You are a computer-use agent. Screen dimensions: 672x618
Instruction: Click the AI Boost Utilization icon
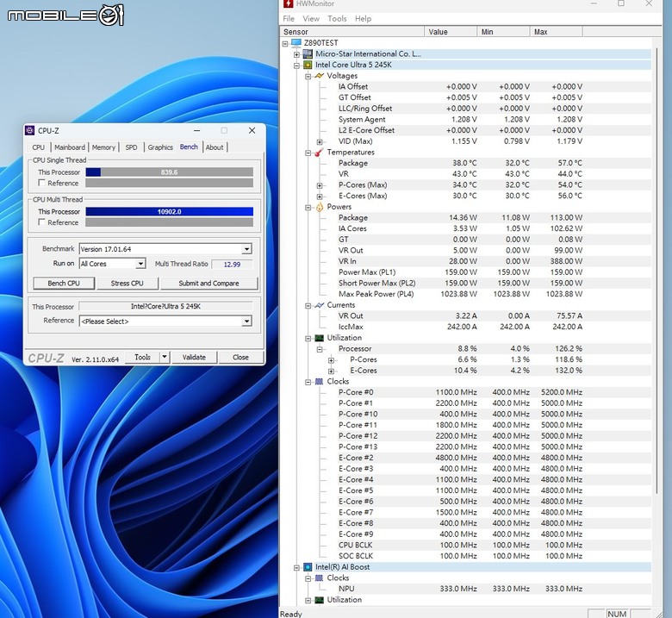pos(319,600)
